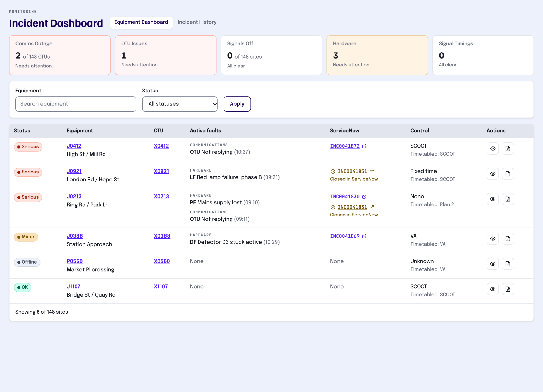Open equipment link J0213
Image resolution: width=543 pixels, height=392 pixels.
[74, 197]
